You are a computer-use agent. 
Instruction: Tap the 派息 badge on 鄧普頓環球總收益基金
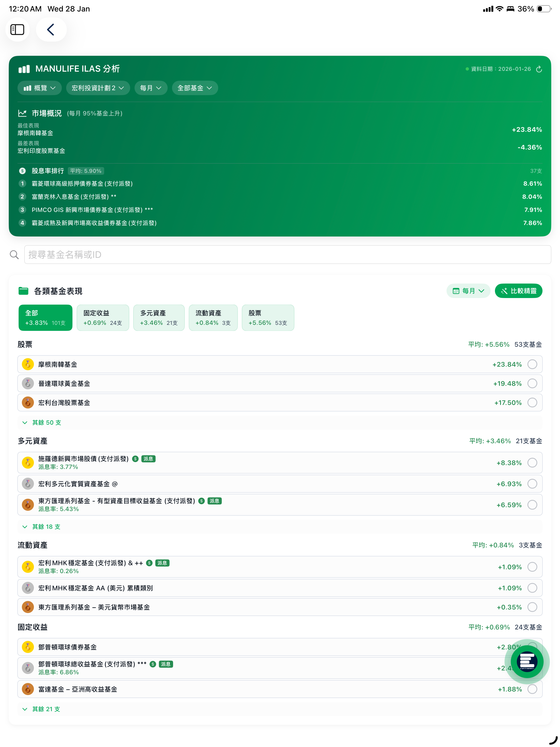[166, 664]
